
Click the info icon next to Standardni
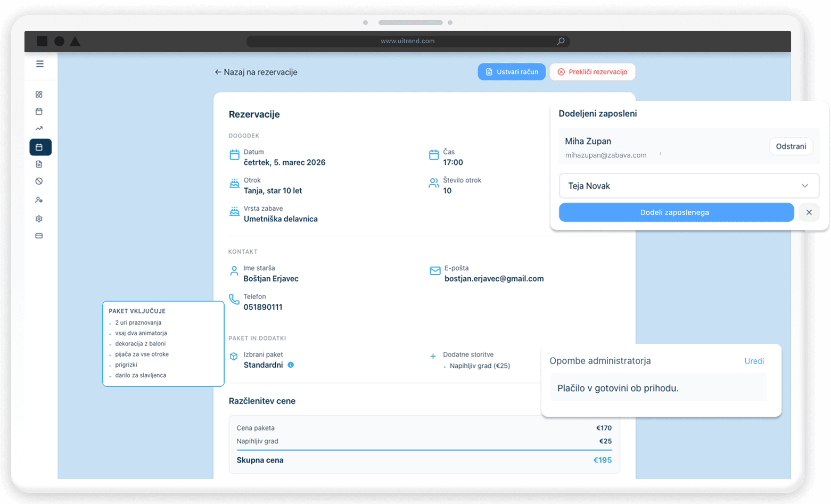pyautogui.click(x=291, y=365)
